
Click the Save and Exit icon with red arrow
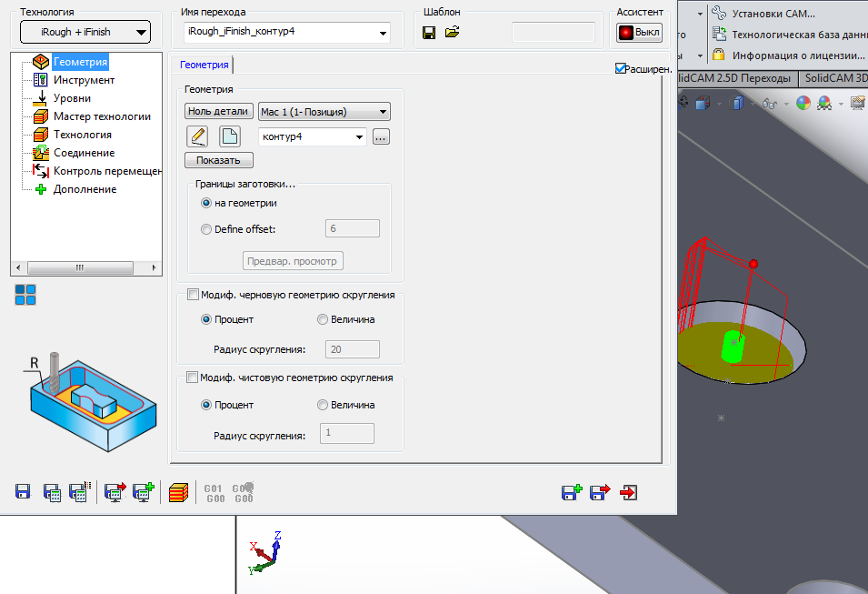[600, 492]
